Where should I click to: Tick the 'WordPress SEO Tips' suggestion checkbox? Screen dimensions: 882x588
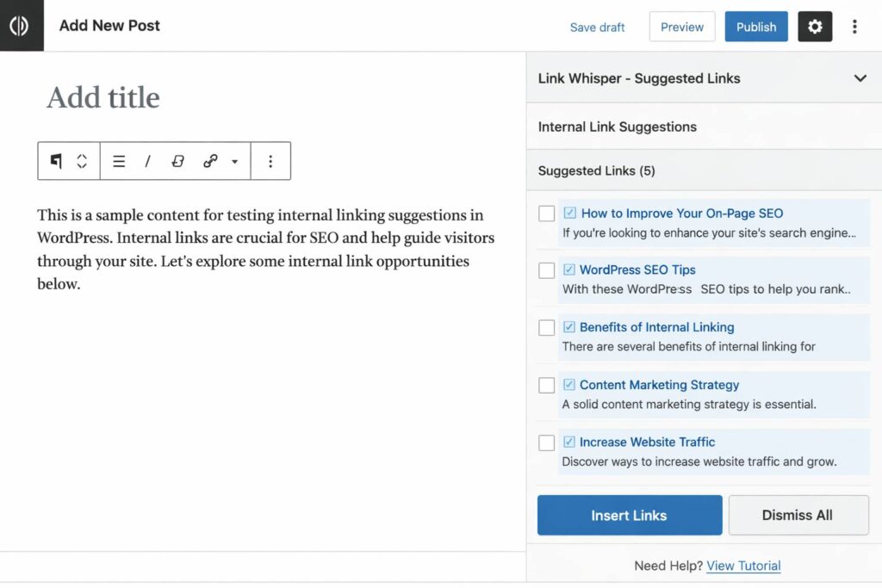pyautogui.click(x=546, y=270)
